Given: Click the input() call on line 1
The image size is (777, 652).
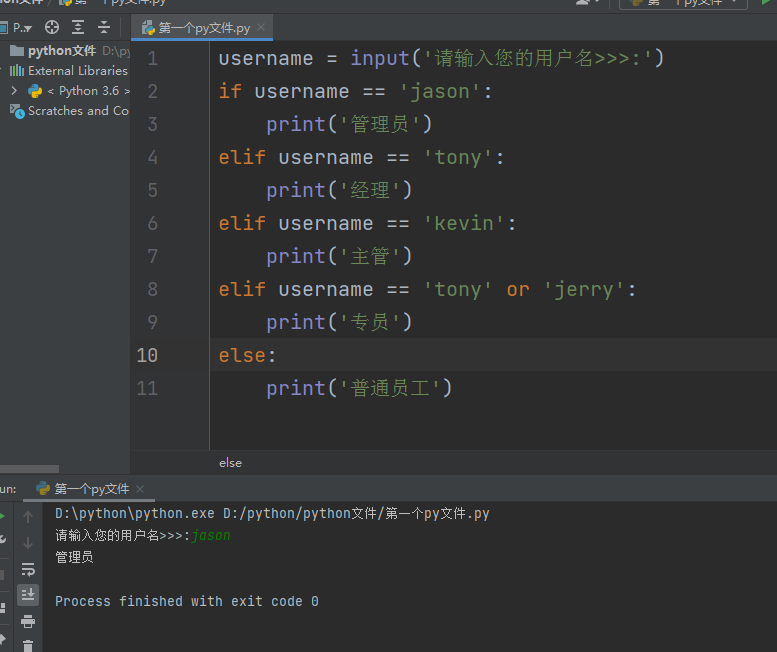Looking at the screenshot, I should point(507,58).
